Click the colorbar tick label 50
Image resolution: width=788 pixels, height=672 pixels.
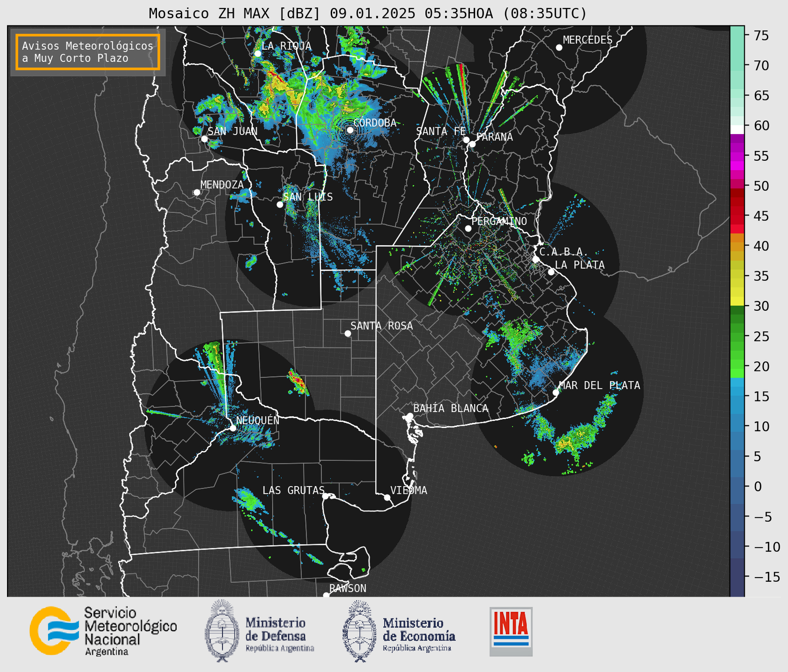761,186
